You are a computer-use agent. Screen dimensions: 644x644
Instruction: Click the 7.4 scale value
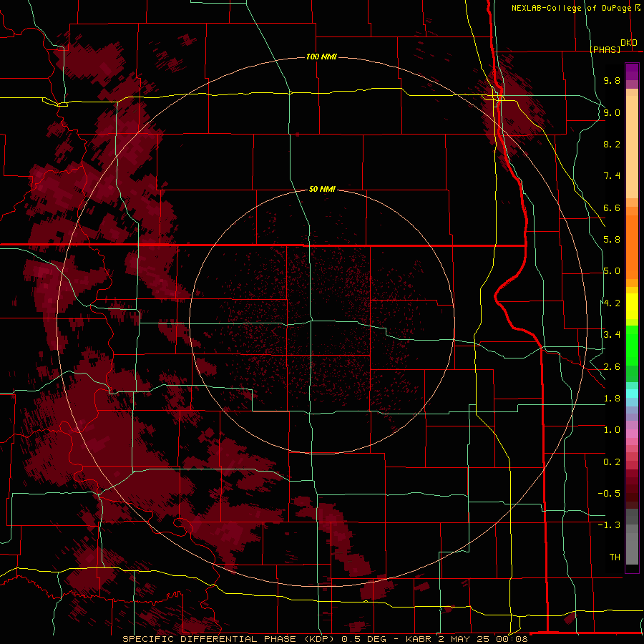point(612,176)
